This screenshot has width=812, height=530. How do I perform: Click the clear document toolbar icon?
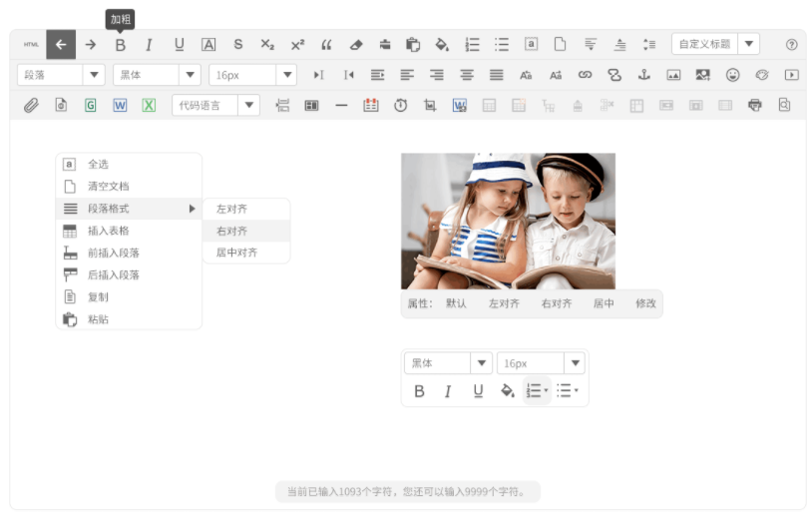(560, 44)
